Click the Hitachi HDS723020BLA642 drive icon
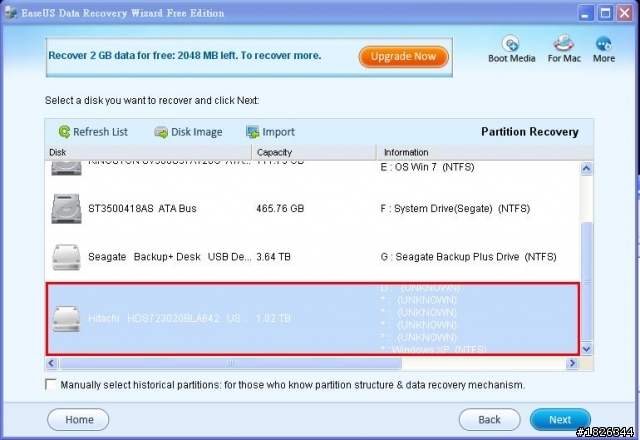Screen dimensions: 640x440 coord(67,319)
